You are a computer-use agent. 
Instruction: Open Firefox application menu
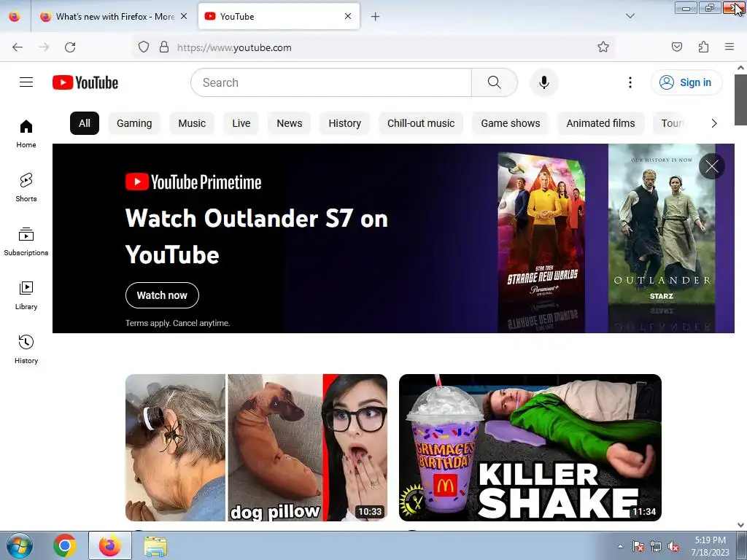point(729,47)
